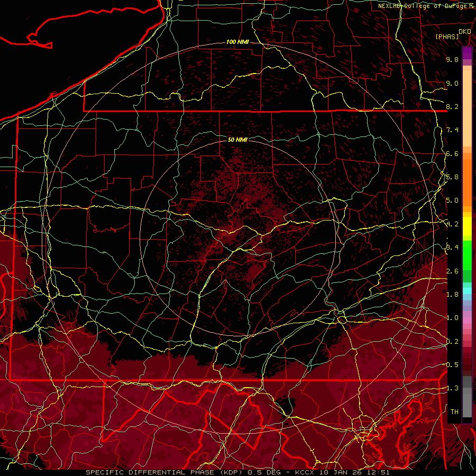Pick the purple swatch atop the color scale
This screenshot has height=476, width=476.
tap(467, 53)
